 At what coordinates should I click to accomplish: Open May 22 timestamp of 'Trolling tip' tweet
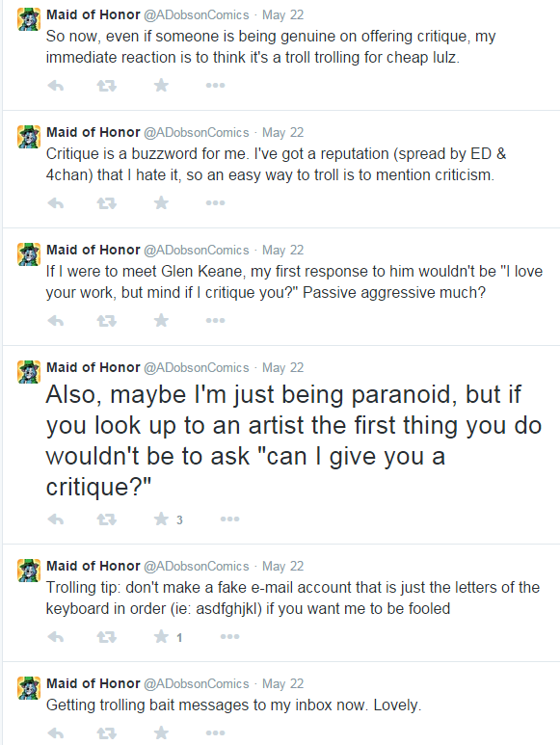click(282, 567)
